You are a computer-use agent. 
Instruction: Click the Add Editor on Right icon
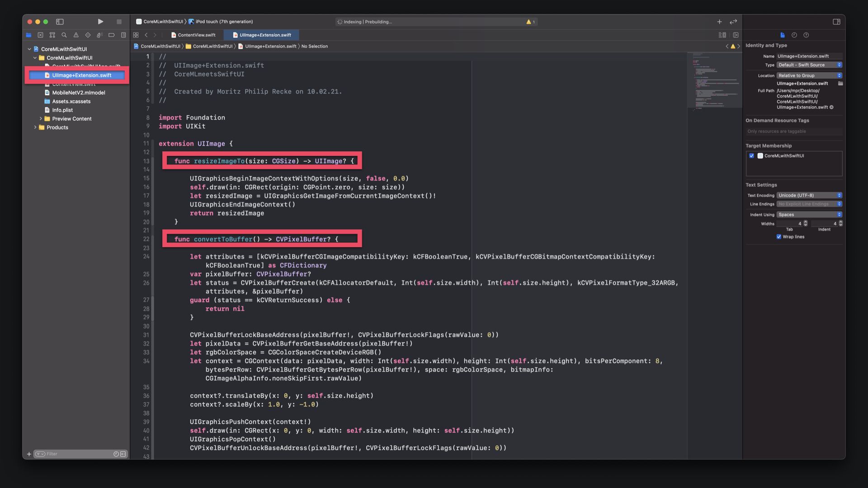click(x=736, y=35)
